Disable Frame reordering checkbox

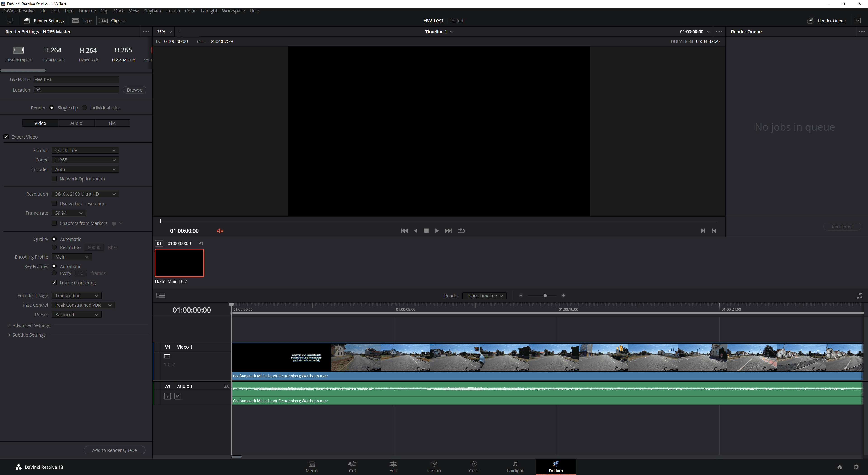coord(54,283)
